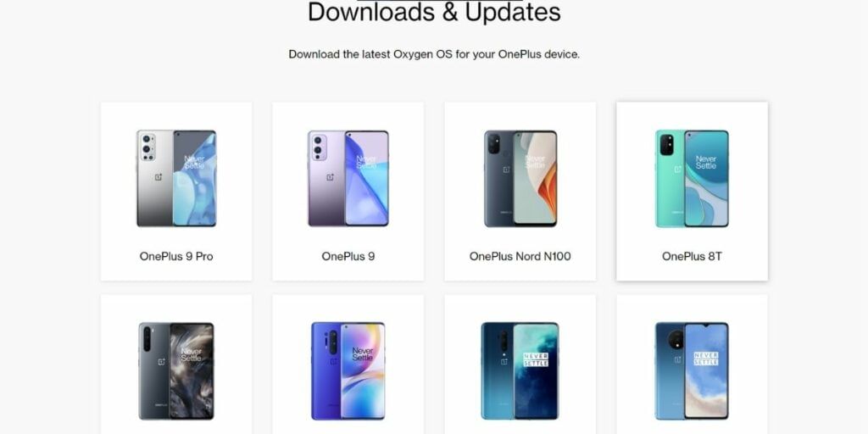Screen dimensions: 868x434
Task: Click the round camera bump on the last phone
Action: 676,339
